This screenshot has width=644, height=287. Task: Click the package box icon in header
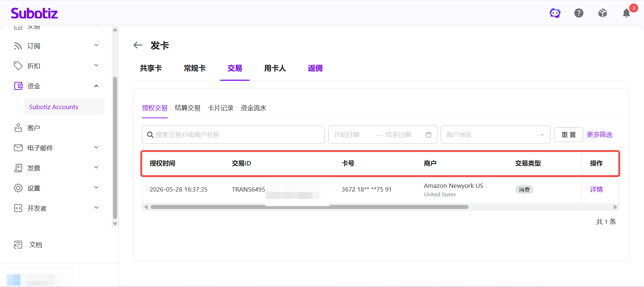603,13
